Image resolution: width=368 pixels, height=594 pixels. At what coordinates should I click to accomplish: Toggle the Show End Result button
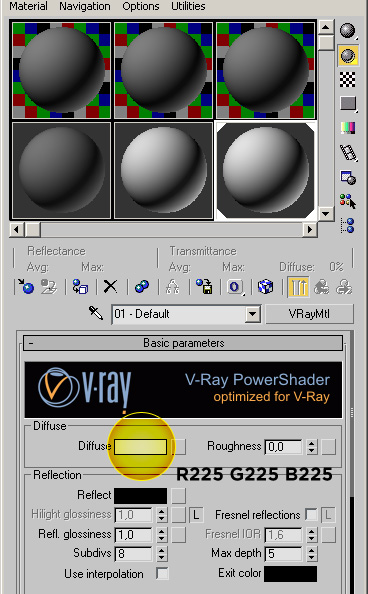(298, 287)
